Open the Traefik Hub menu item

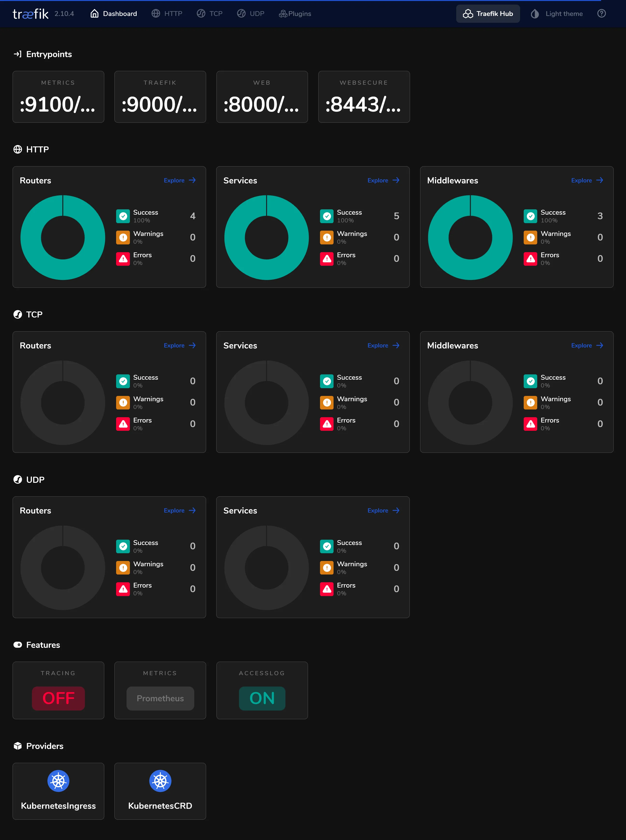click(488, 13)
